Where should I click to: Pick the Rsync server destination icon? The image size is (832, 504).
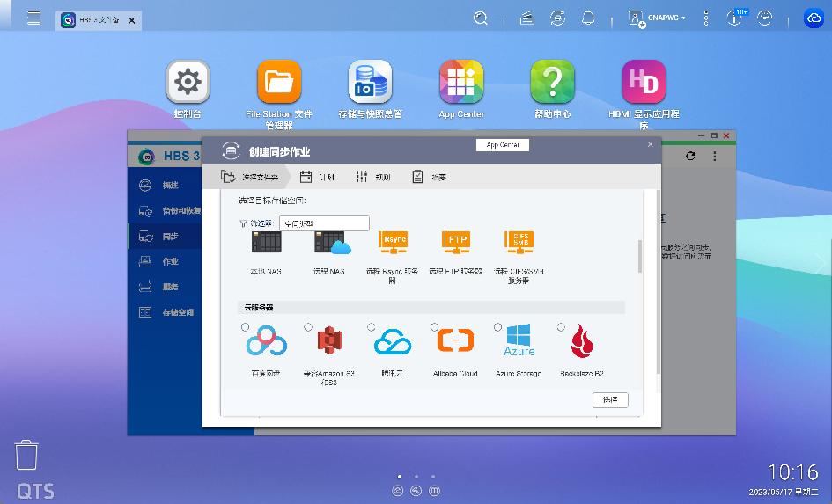pyautogui.click(x=393, y=242)
